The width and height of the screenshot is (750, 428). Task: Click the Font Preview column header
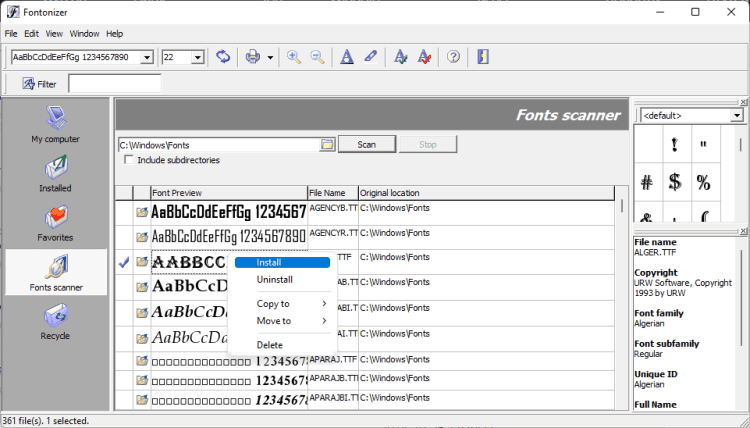[229, 193]
